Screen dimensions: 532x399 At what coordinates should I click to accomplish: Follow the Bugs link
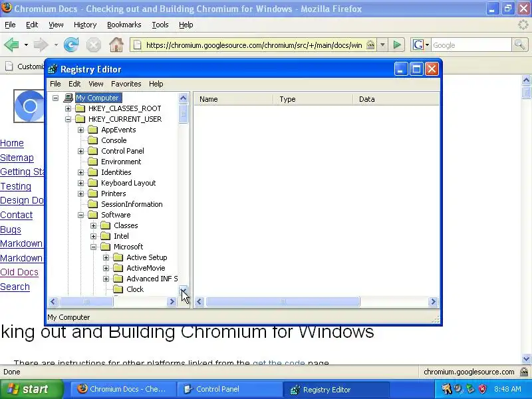pyautogui.click(x=11, y=229)
